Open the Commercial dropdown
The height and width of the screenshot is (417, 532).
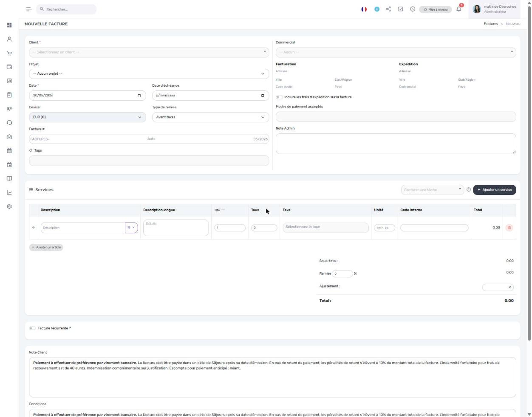tap(396, 52)
